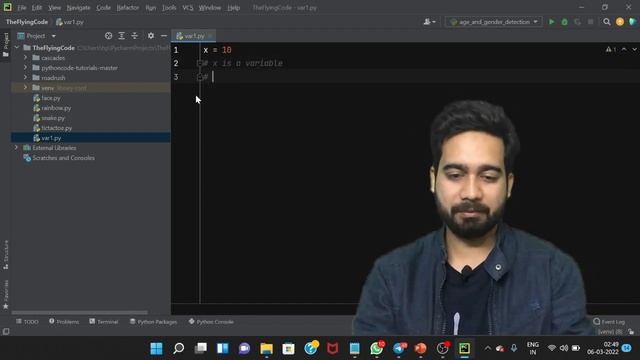Open the File menu
The image size is (640, 360).
click(x=22, y=8)
